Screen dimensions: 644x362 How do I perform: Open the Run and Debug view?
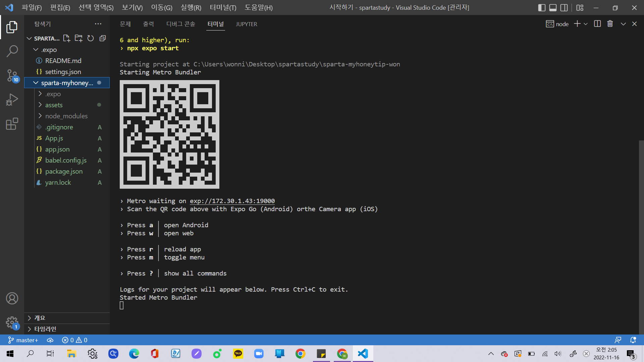12,100
